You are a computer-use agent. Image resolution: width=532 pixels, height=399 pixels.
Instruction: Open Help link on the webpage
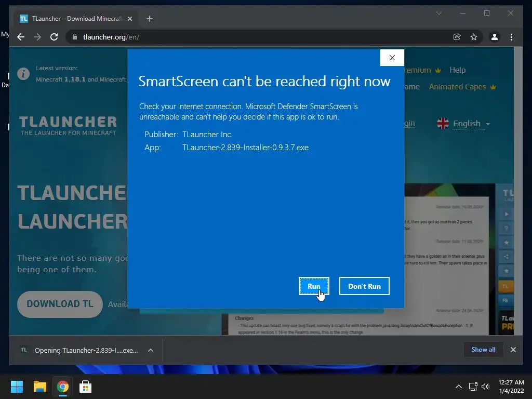[457, 70]
